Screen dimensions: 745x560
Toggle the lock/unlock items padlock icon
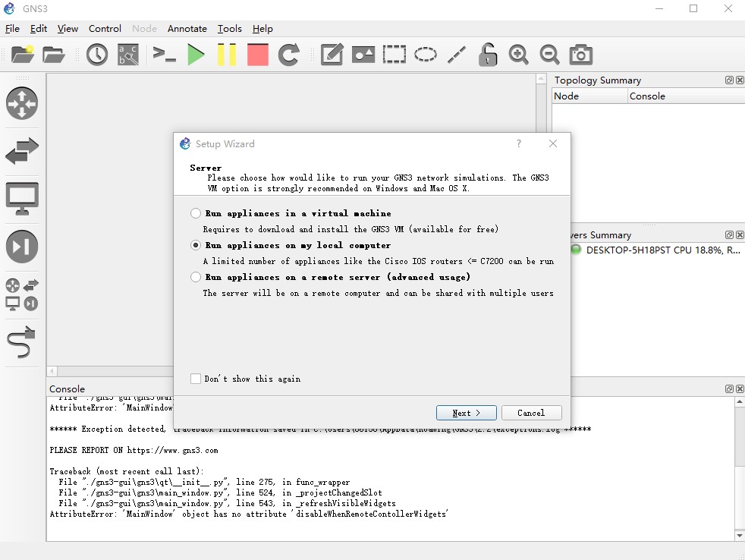[x=488, y=55]
